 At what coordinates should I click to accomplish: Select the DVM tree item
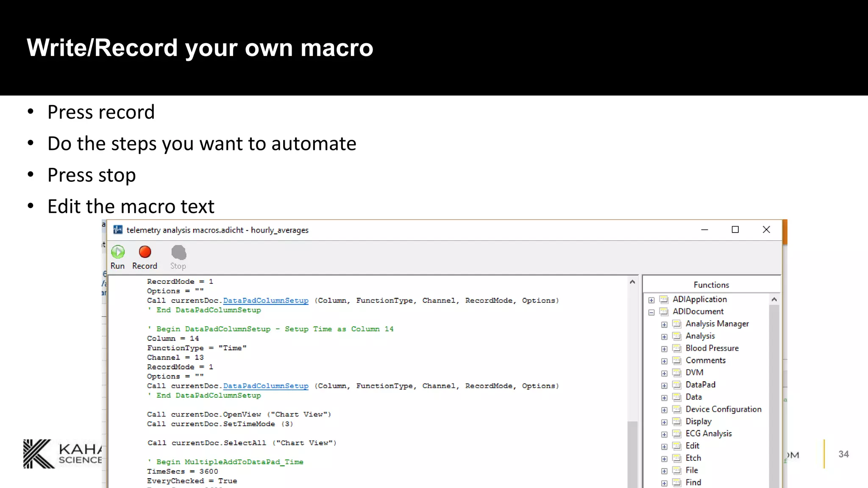(x=694, y=372)
